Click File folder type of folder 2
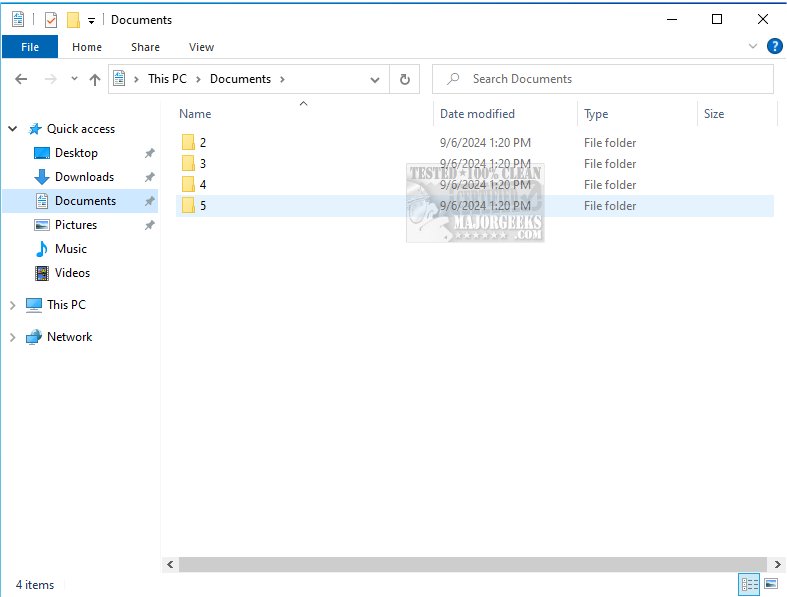The height and width of the screenshot is (597, 787). coord(610,143)
